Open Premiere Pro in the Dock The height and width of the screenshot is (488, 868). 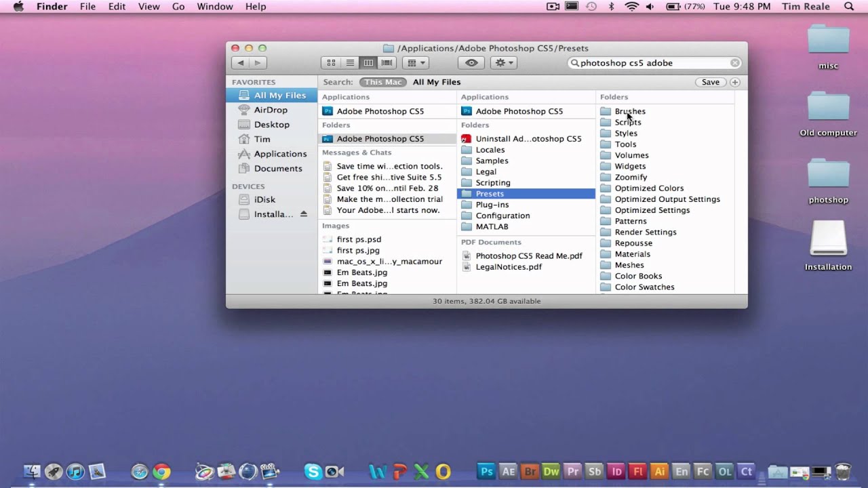pyautogui.click(x=573, y=471)
